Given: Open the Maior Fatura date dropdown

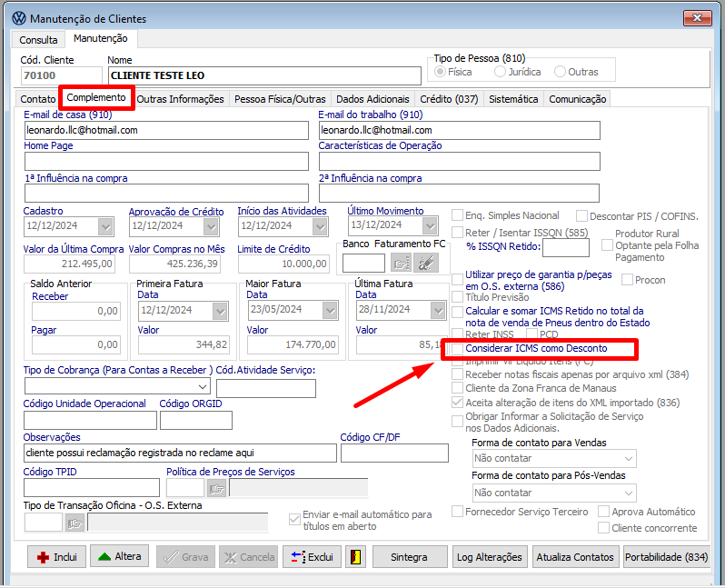Looking at the screenshot, I should 330,310.
